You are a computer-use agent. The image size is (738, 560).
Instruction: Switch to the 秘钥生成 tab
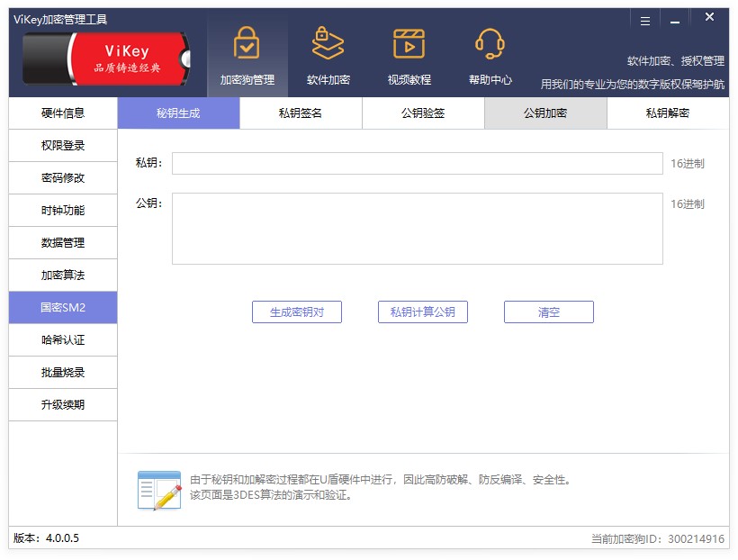(178, 113)
